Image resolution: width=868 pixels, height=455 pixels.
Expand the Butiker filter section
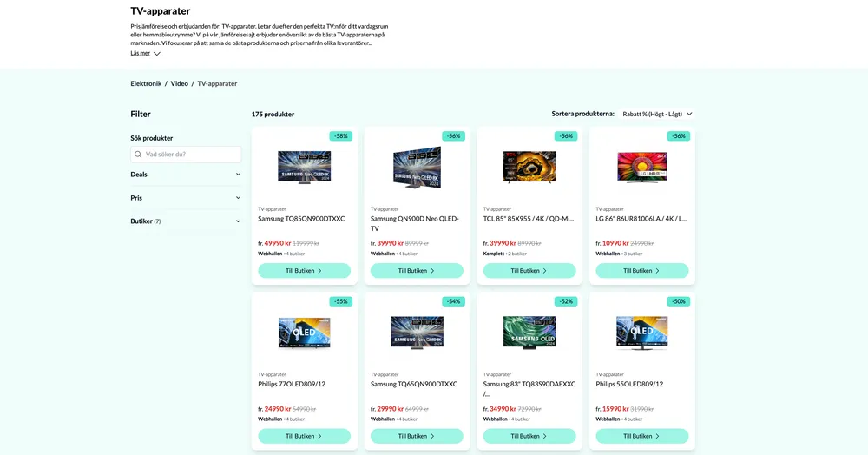click(x=186, y=221)
